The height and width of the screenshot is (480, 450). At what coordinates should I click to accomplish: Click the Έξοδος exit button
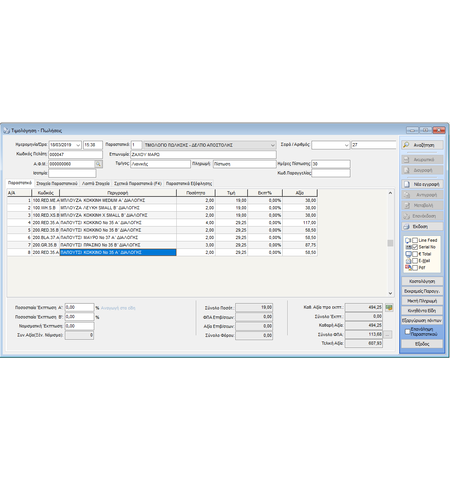click(422, 344)
